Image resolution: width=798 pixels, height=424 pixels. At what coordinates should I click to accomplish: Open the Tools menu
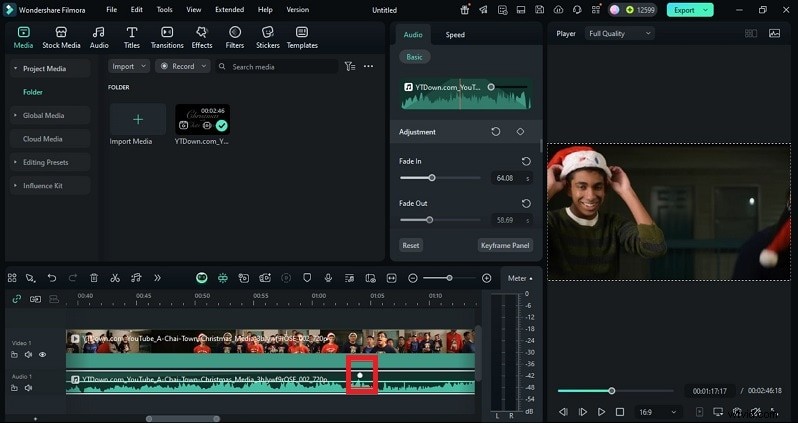pos(164,10)
